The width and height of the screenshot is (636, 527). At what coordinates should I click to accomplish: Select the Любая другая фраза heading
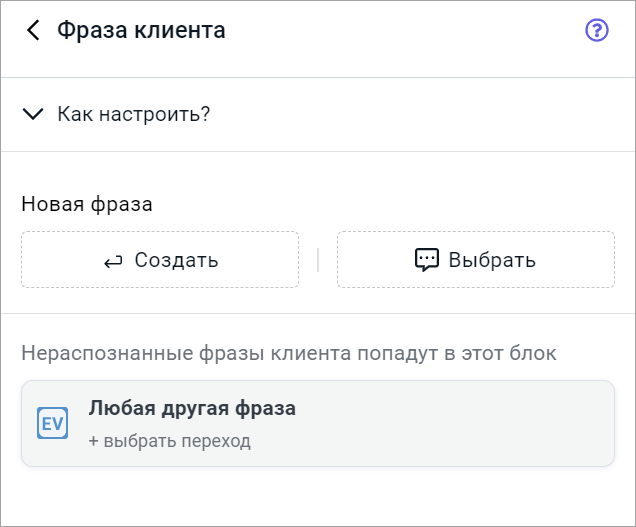[x=192, y=408]
